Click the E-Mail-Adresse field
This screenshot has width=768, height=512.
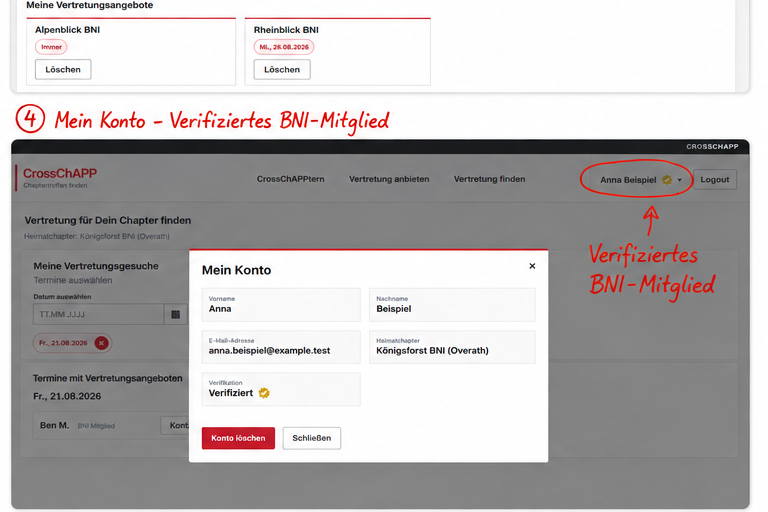[x=281, y=347]
